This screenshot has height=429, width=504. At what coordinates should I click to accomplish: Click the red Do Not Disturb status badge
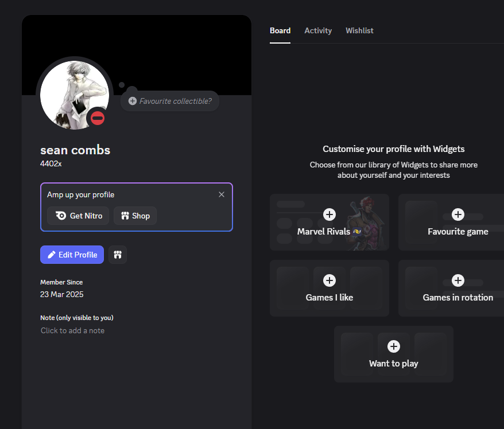98,118
